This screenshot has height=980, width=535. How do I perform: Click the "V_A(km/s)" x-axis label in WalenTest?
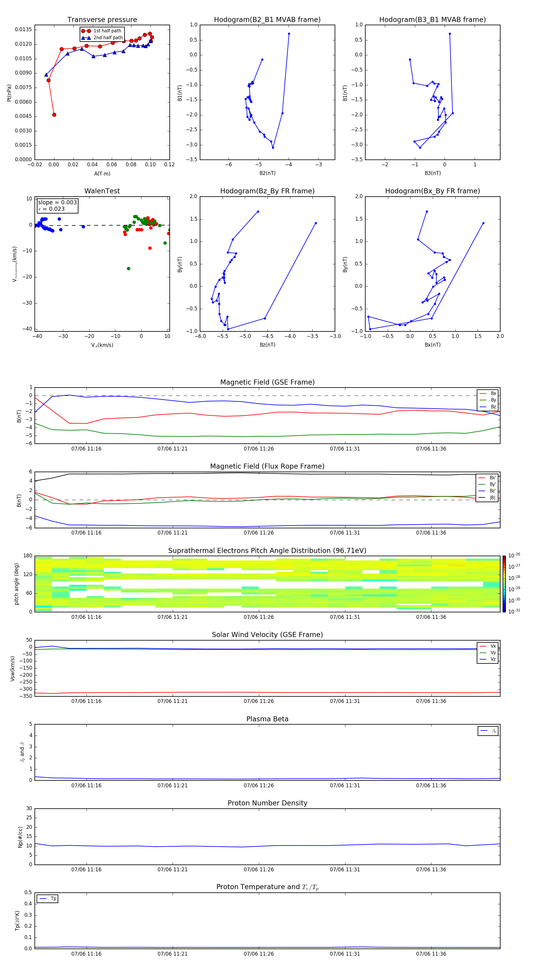102,345
